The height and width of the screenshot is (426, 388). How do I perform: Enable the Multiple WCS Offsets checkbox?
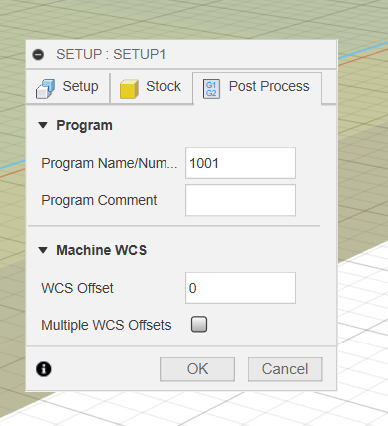point(199,325)
